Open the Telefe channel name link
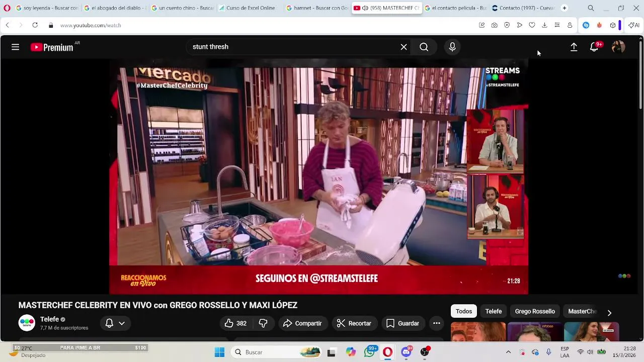 coord(49,319)
